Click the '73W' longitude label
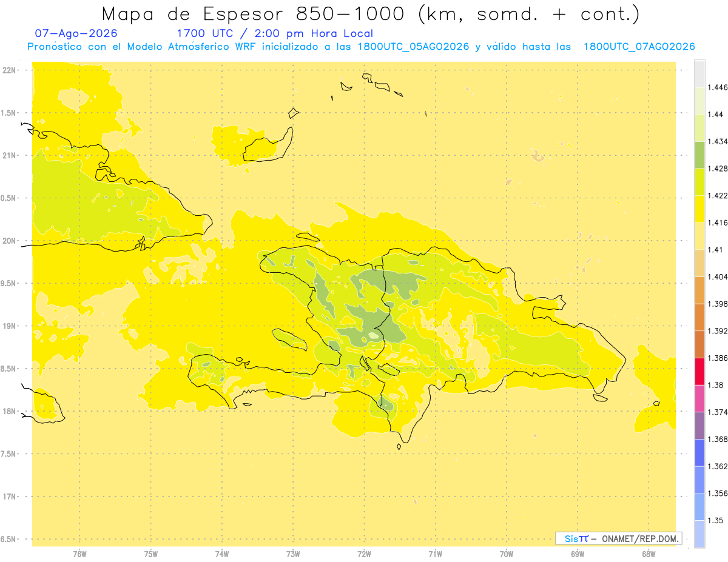 pyautogui.click(x=293, y=554)
